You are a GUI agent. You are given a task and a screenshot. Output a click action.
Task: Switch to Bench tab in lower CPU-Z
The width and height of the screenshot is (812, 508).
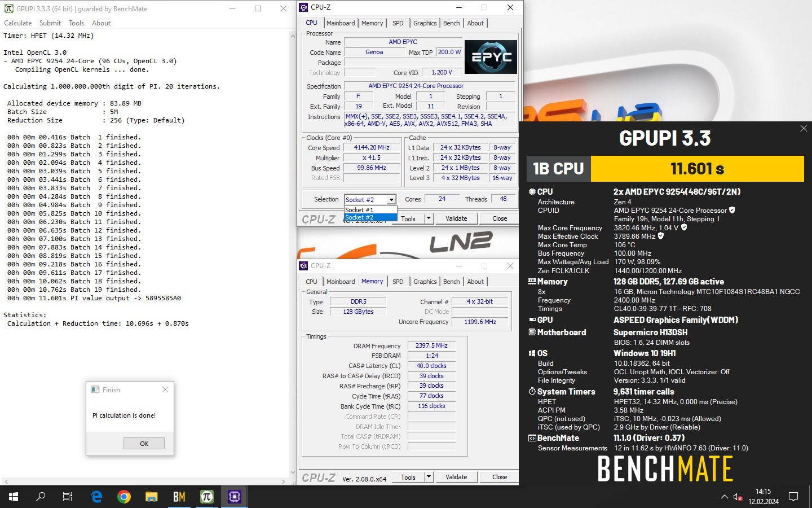point(451,282)
